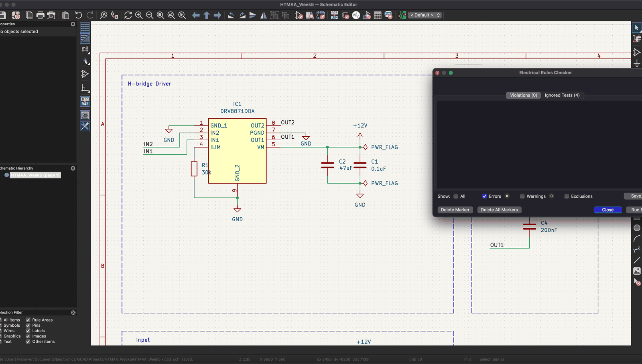Click the Zoom In magnifier
This screenshot has width=642, height=364.
tap(139, 15)
